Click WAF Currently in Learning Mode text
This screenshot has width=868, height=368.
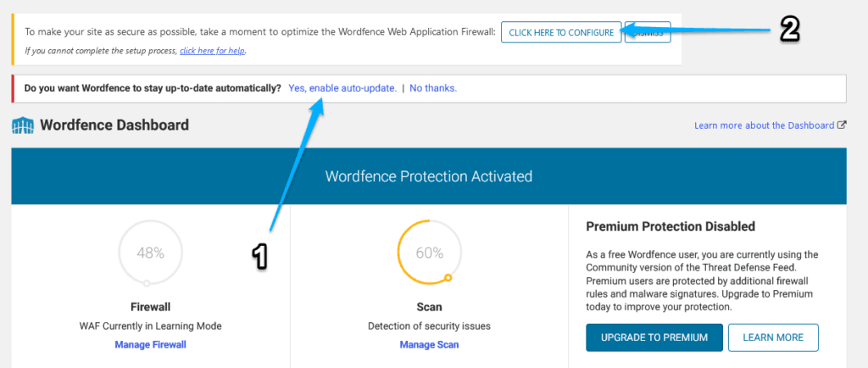pos(151,326)
